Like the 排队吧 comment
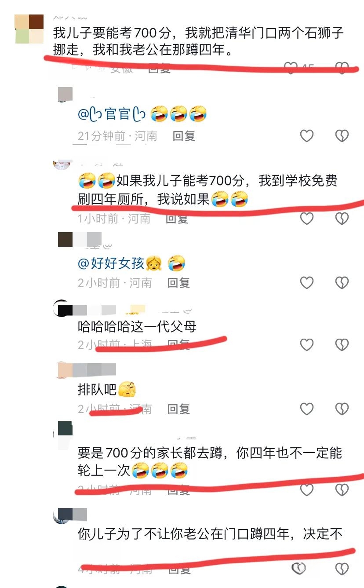The width and height of the screenshot is (364, 588). tap(306, 409)
